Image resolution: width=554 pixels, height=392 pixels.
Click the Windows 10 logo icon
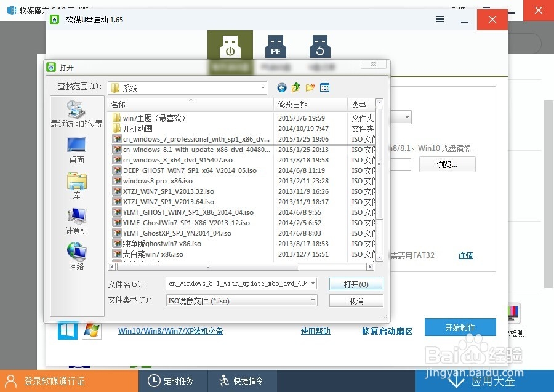67,331
